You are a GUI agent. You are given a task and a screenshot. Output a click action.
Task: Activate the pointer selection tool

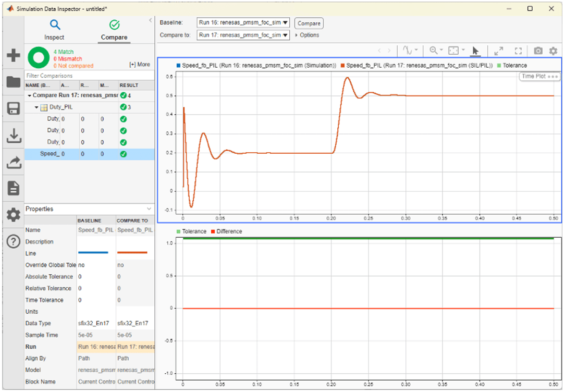coord(475,51)
